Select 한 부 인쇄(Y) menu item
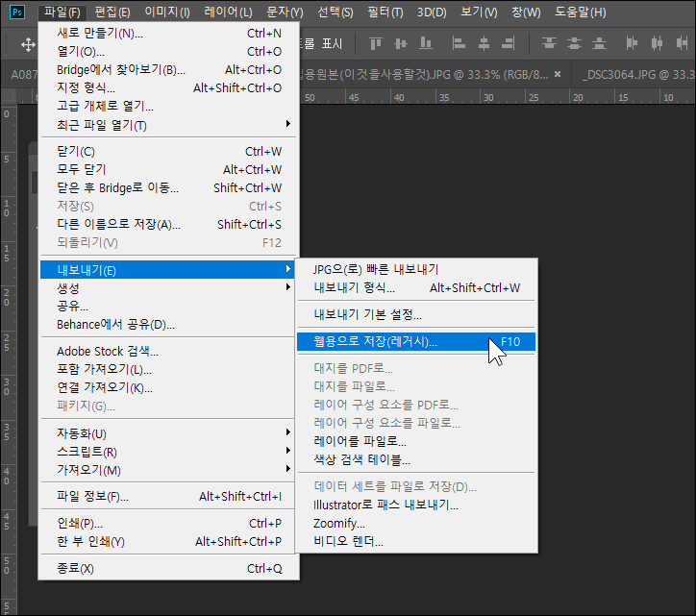 pos(169,541)
